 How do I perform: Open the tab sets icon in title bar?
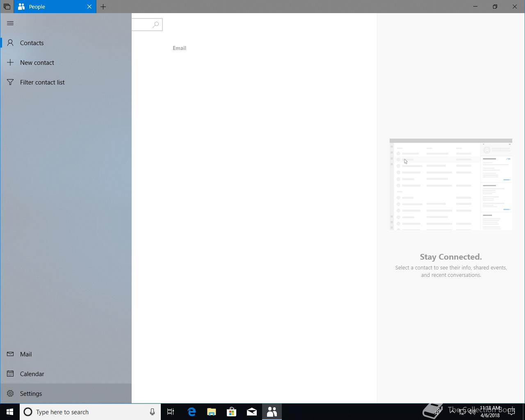(7, 7)
